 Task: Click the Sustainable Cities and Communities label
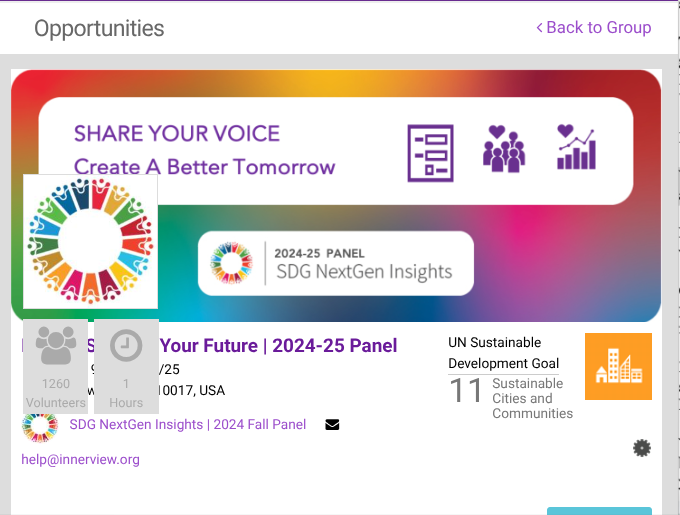click(532, 398)
